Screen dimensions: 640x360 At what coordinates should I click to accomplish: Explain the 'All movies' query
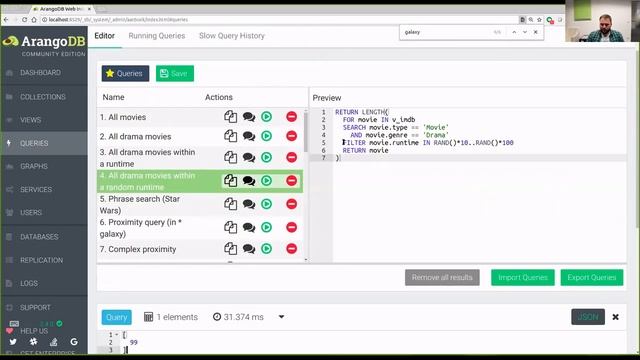[x=249, y=117]
